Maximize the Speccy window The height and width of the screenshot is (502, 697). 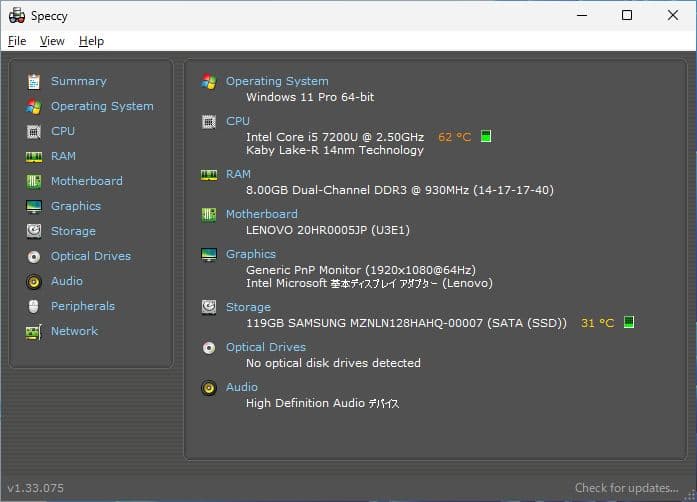(627, 15)
